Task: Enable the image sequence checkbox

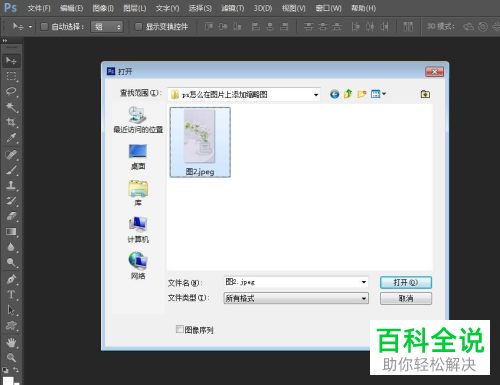Action: pos(179,329)
